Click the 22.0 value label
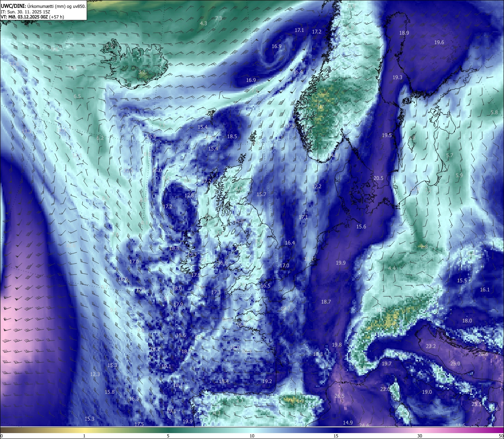This screenshot has width=504, height=439. [385, 389]
